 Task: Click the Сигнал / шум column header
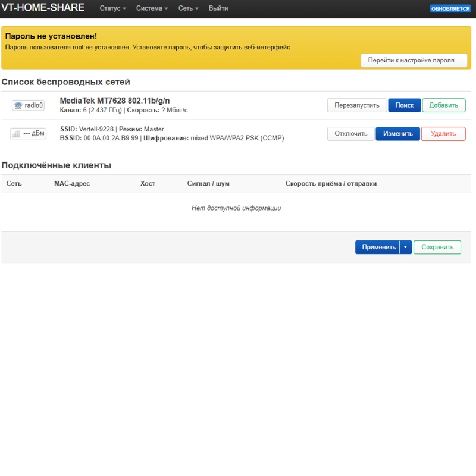coord(208,184)
